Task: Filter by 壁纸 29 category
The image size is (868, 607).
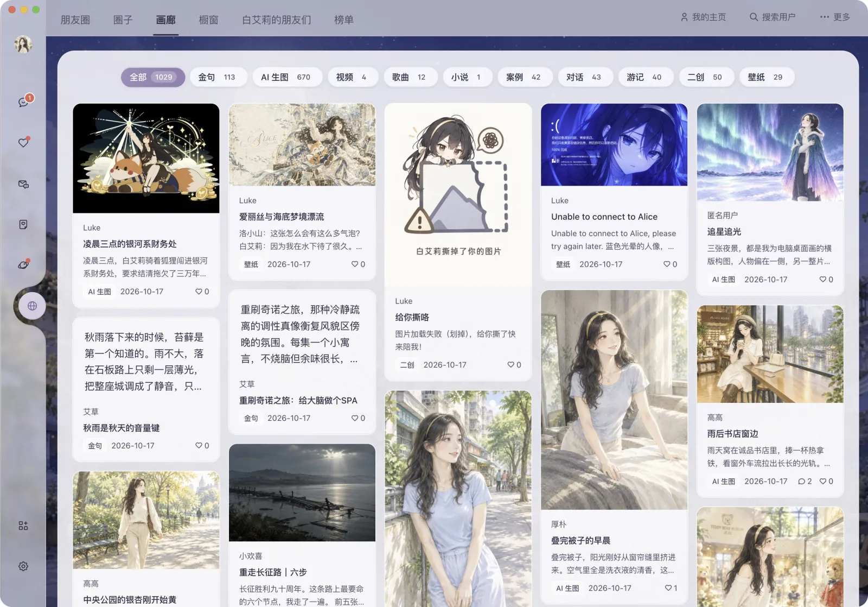Action: pyautogui.click(x=767, y=77)
